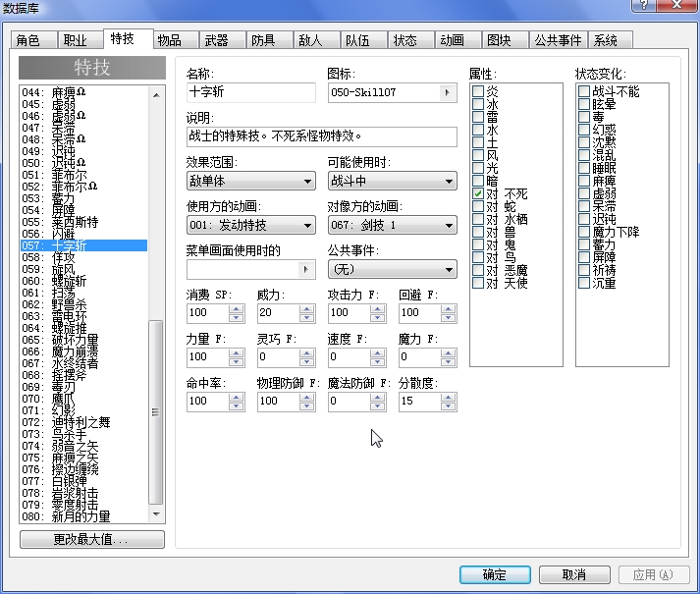Increase 命中率 value with up arrow
Viewport: 700px width, 594px height.
[237, 397]
